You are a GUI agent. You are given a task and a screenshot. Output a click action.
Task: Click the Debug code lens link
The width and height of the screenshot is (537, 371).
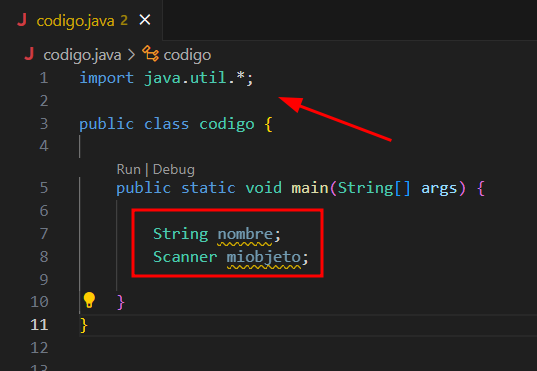(x=174, y=170)
